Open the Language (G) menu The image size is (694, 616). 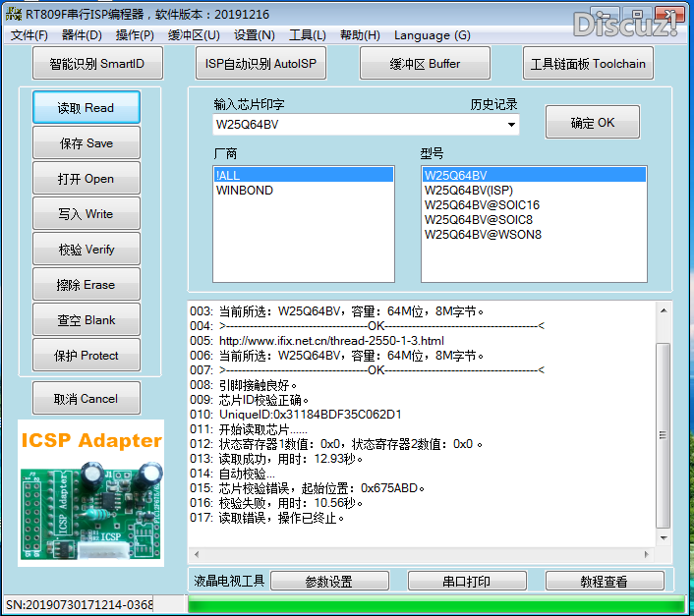432,35
